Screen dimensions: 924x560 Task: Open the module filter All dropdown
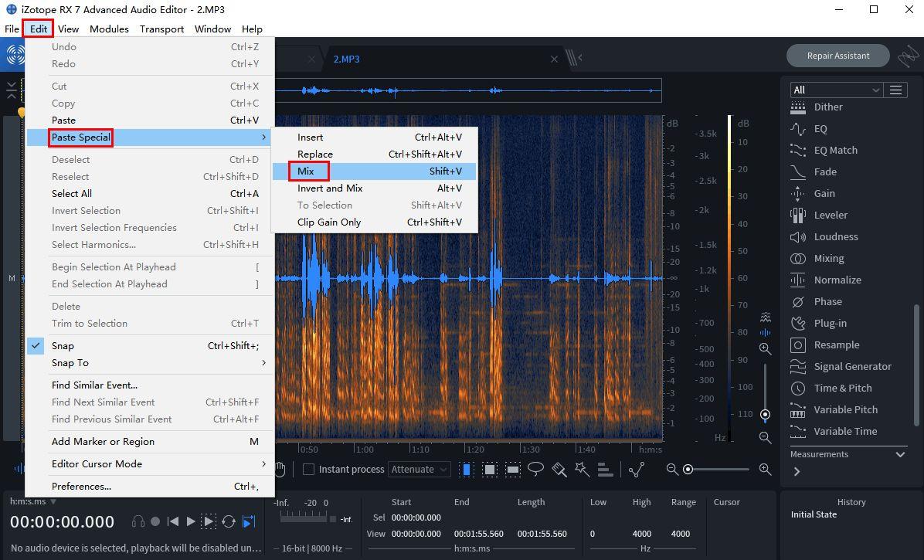click(836, 90)
